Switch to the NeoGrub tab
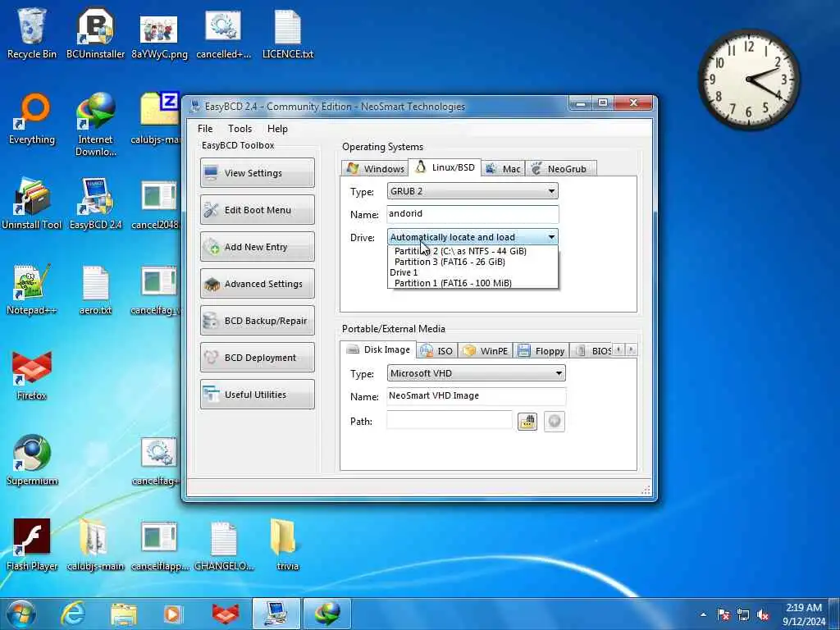840x630 pixels. [x=560, y=169]
